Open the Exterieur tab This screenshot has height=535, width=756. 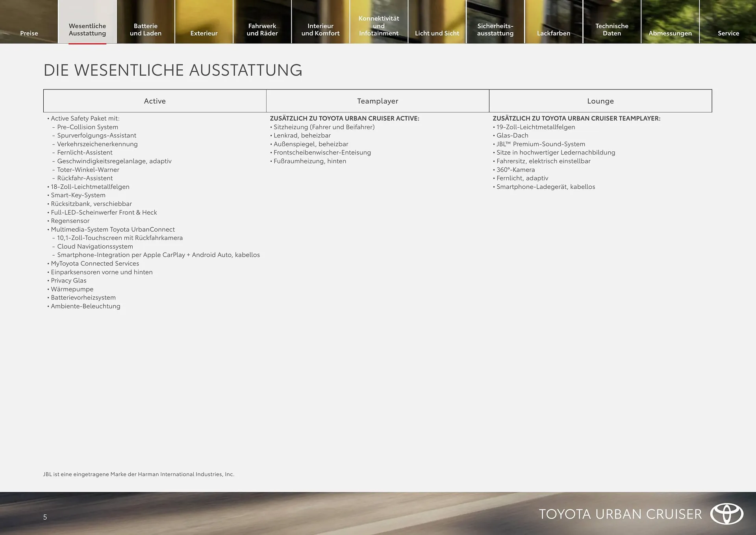click(204, 33)
